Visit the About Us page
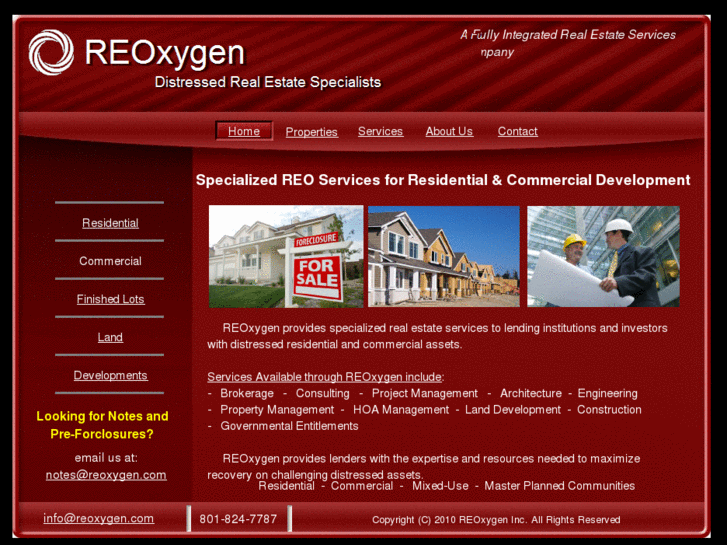This screenshot has width=727, height=545. (449, 132)
